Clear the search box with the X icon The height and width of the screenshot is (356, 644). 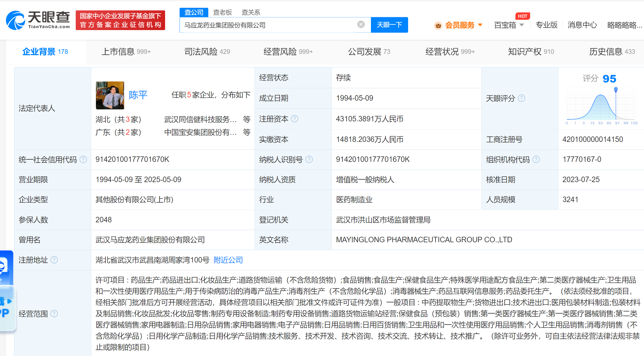pyautogui.click(x=361, y=25)
